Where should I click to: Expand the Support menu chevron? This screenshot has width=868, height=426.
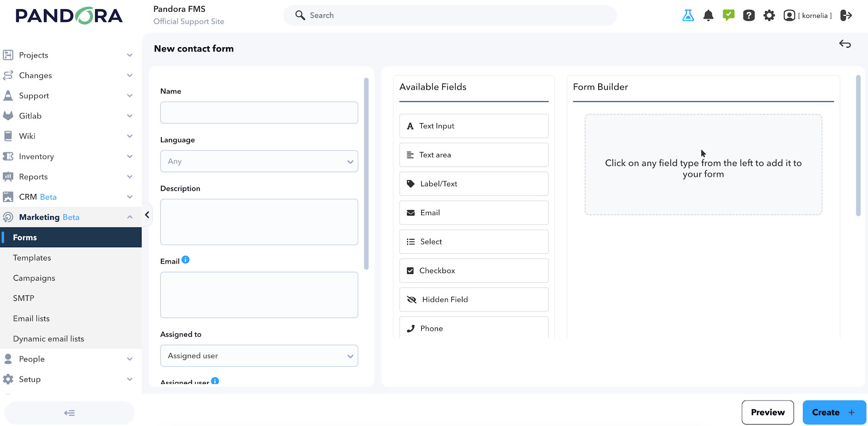coord(130,96)
